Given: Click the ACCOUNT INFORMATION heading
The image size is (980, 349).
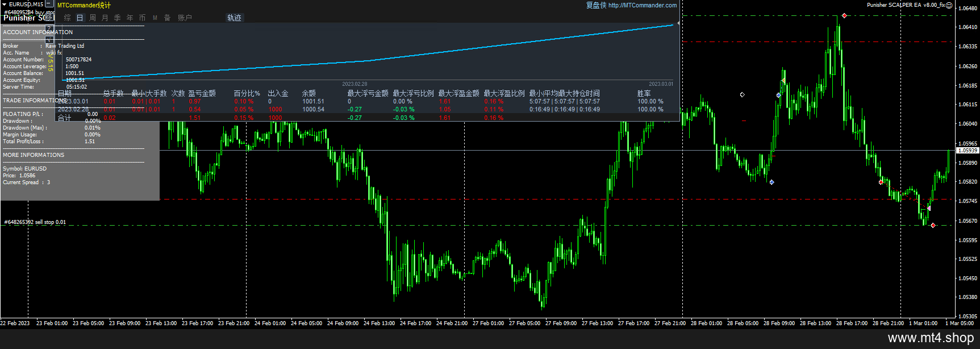Looking at the screenshot, I should 38,32.
